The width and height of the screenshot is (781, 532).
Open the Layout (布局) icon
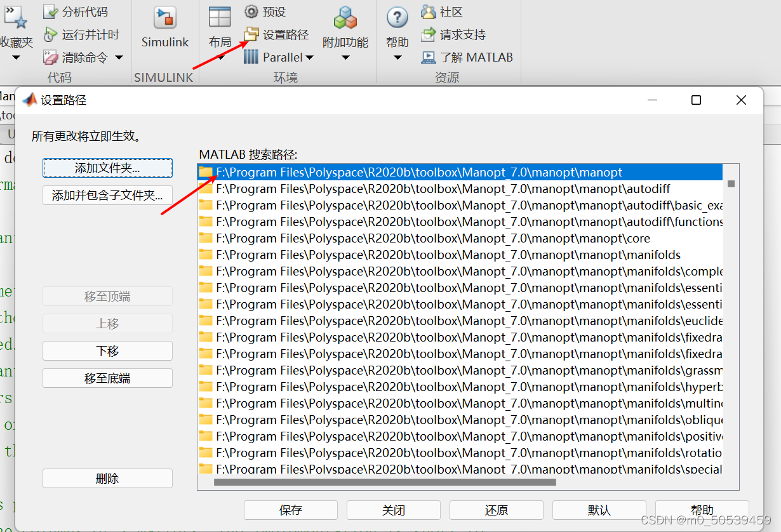pos(220,18)
